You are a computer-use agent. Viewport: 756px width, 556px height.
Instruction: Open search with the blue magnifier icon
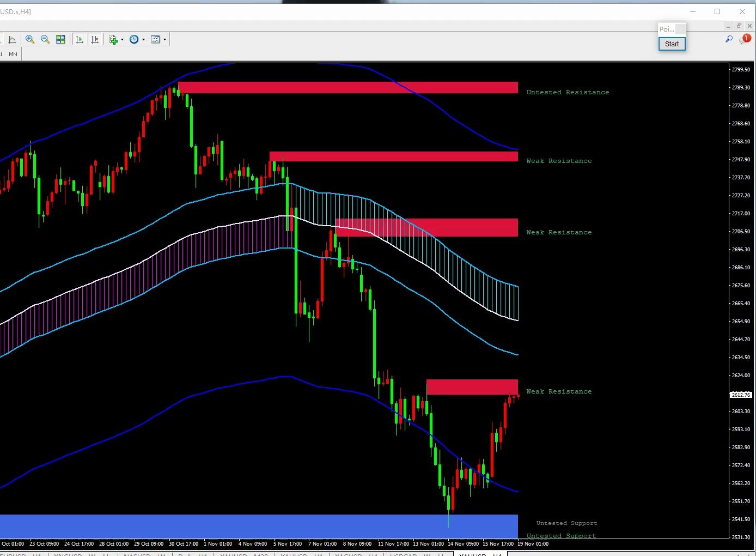729,39
